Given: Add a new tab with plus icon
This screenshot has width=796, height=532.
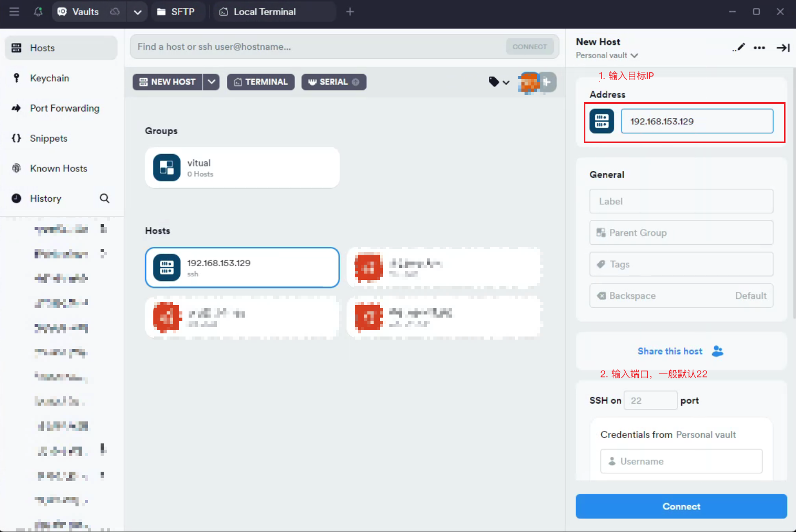Looking at the screenshot, I should click(x=350, y=12).
